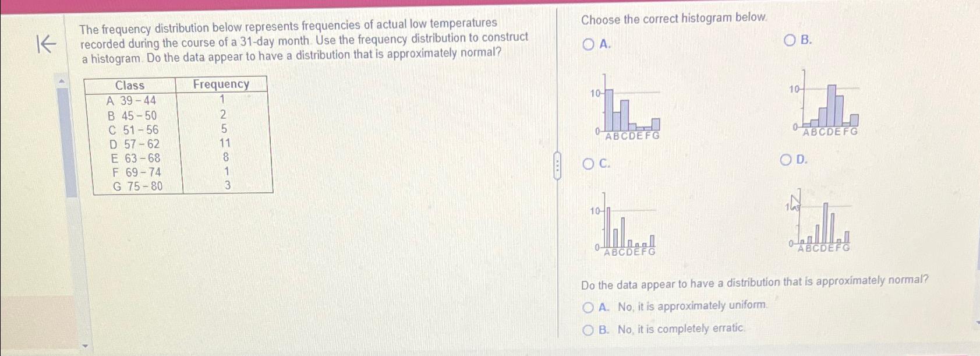Click the Frequency column header
This screenshot has width=980, height=356.
(220, 84)
